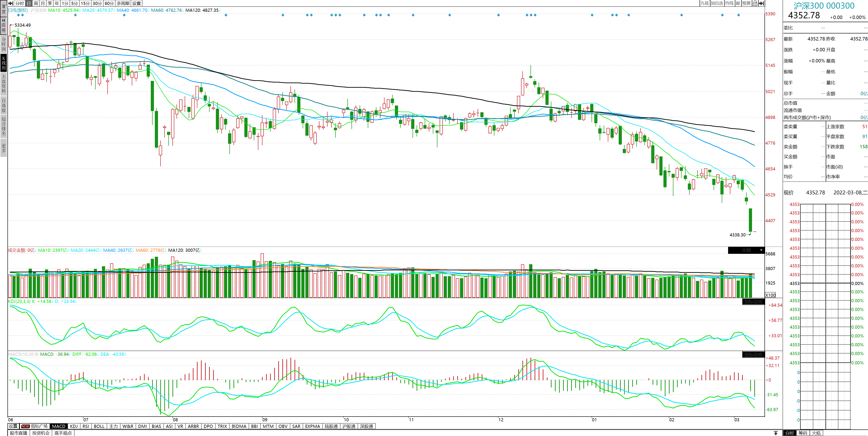The width and height of the screenshot is (868, 436).
Task: Open the 首页 sidebar home item
Action: pos(3,9)
